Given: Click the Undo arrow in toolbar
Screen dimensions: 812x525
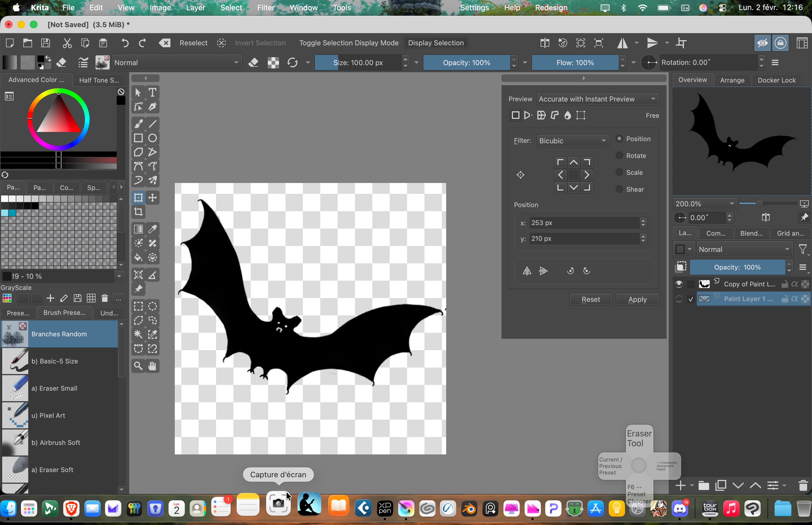Looking at the screenshot, I should pyautogui.click(x=125, y=43).
